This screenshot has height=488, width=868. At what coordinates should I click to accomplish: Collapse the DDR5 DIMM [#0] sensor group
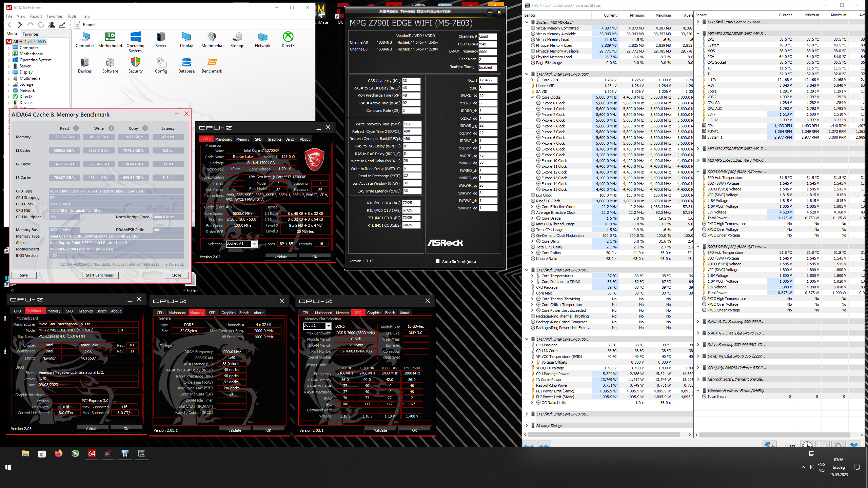point(698,172)
